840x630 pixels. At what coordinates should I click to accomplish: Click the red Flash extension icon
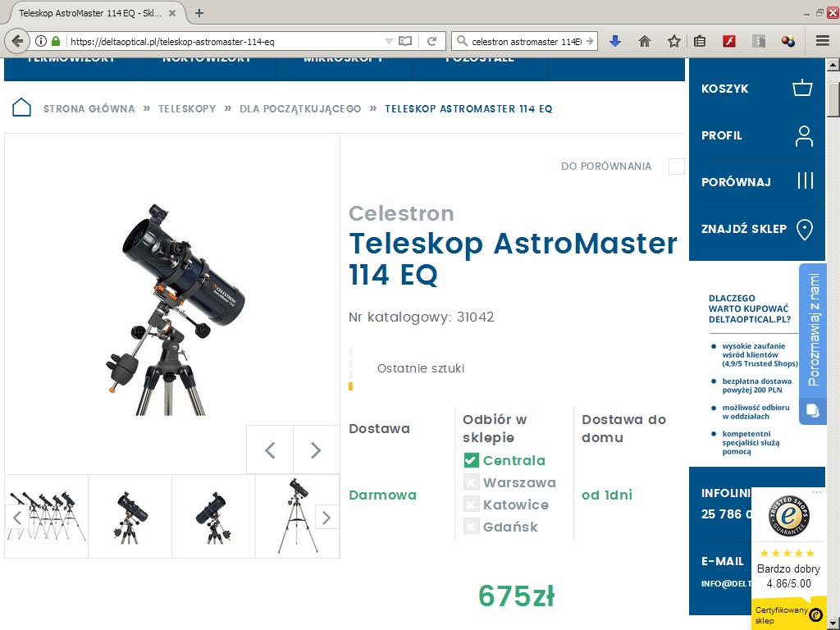pos(729,41)
